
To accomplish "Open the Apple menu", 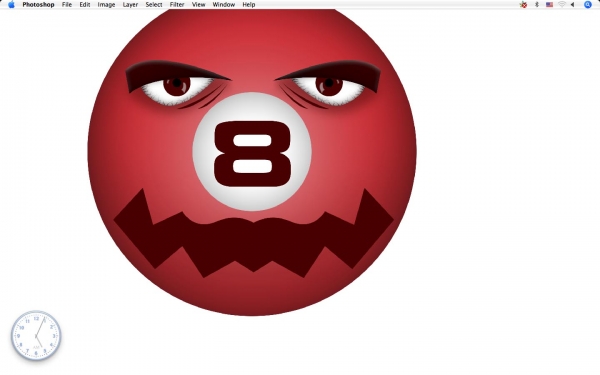I will click(11, 5).
